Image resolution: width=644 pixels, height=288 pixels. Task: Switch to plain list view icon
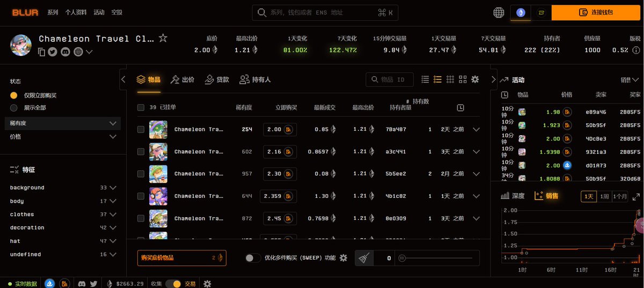point(425,79)
